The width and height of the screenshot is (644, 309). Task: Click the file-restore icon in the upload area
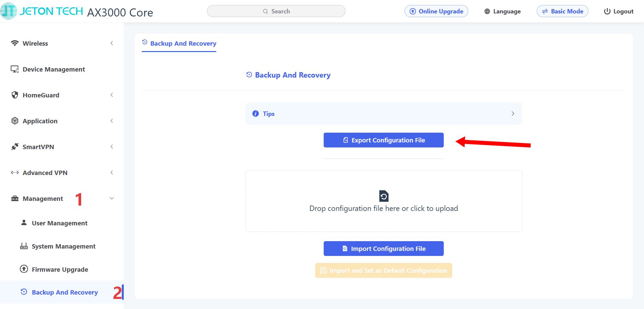click(x=384, y=196)
